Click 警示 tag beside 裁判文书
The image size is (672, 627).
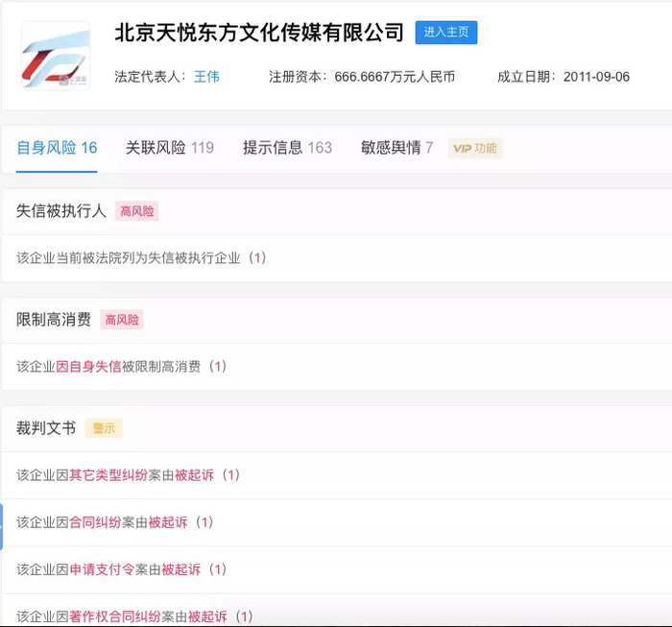pos(104,428)
